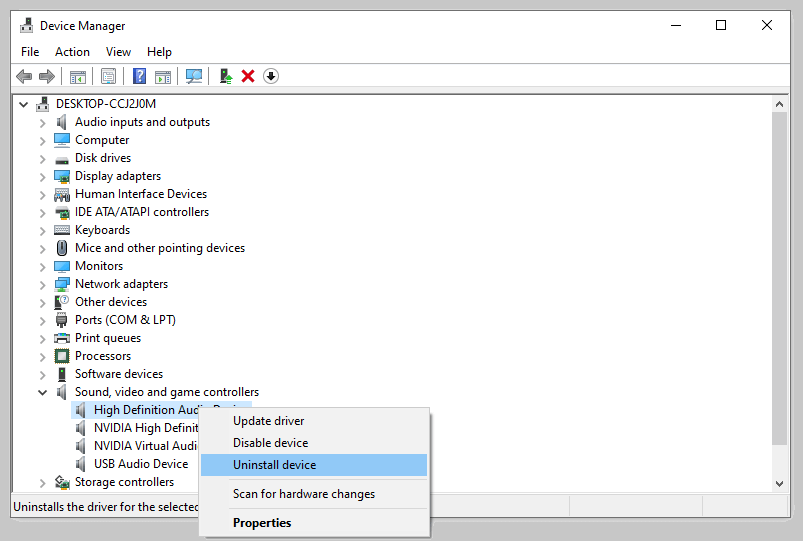Close the Device Manager window
The image size is (803, 541).
(767, 25)
